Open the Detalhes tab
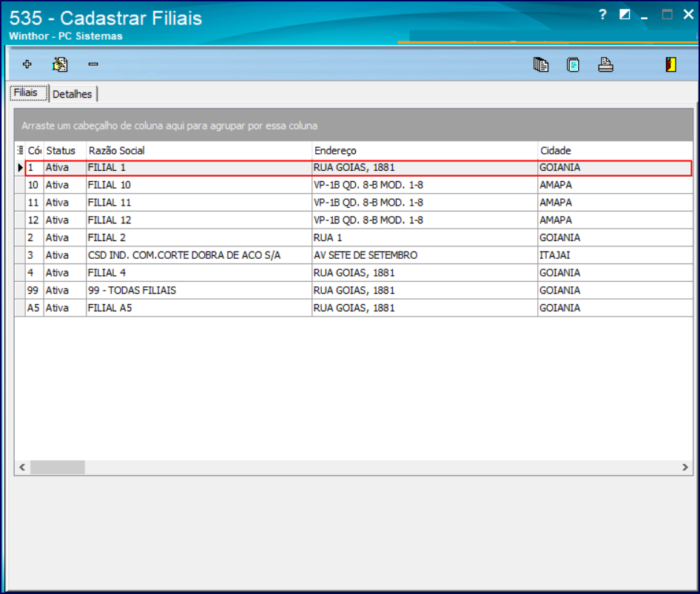Image resolution: width=700 pixels, height=594 pixels. point(73,94)
